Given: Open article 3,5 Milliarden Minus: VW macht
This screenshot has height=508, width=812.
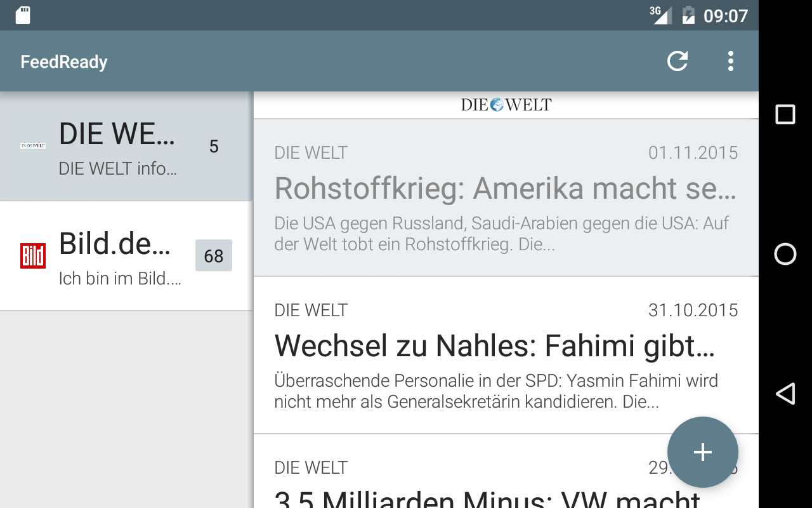Looking at the screenshot, I should coord(506,472).
